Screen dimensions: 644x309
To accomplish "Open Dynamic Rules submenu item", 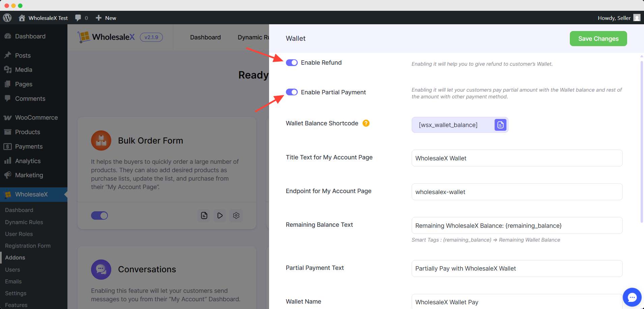I will coord(24,222).
